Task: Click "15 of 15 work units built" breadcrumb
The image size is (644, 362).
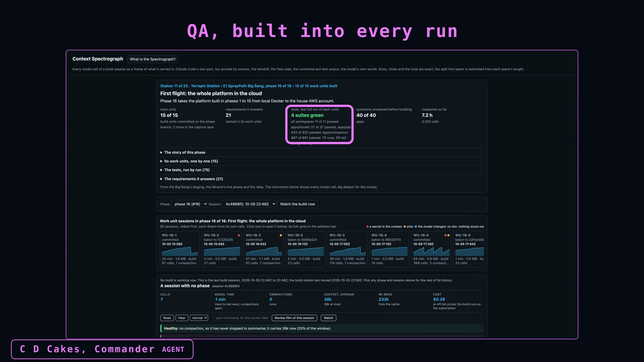Action: click(316, 86)
